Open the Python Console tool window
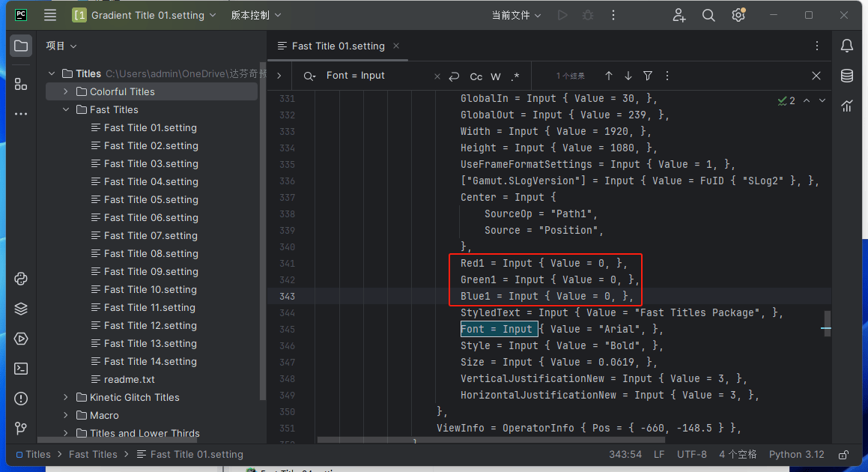The width and height of the screenshot is (868, 472). click(x=21, y=279)
